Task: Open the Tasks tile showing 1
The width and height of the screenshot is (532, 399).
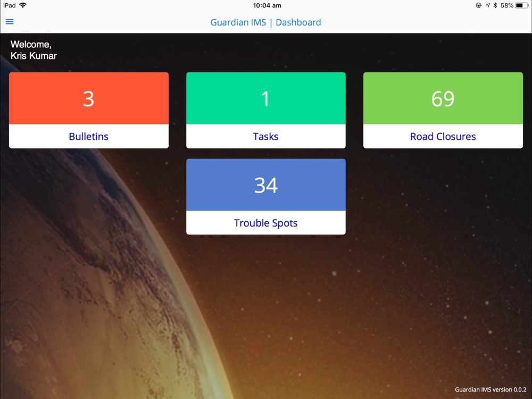Action: [x=266, y=110]
